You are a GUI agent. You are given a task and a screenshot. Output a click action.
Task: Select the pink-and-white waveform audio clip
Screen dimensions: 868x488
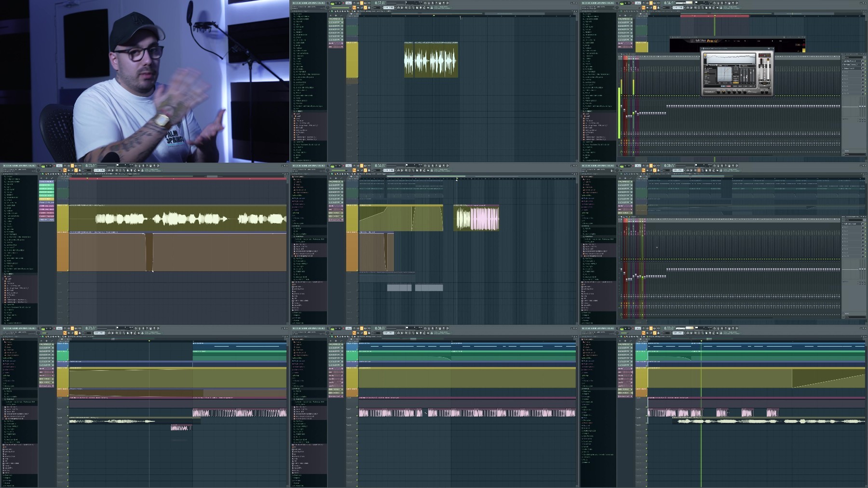pos(476,218)
